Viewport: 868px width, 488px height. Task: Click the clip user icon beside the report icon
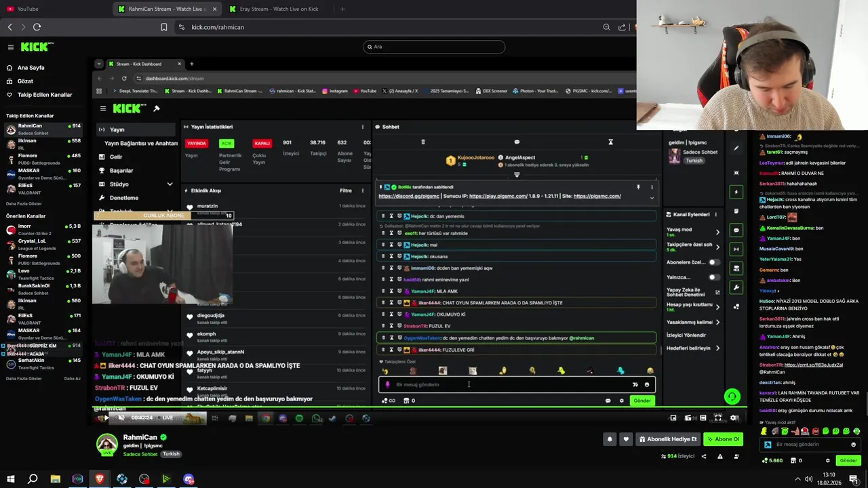tap(736, 456)
